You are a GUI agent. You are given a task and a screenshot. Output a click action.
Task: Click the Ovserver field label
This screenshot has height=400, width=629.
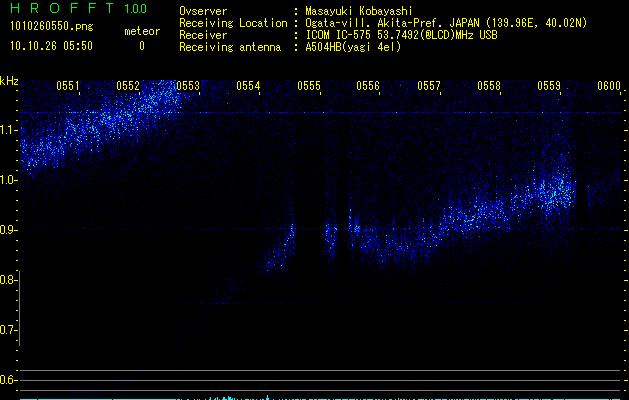pos(203,11)
